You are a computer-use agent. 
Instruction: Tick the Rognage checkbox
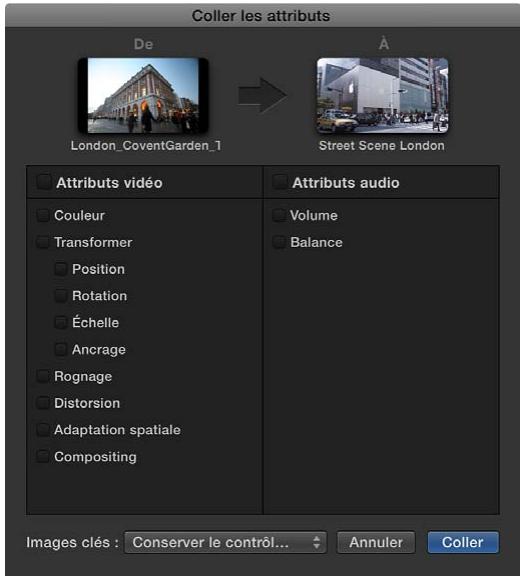pos(43,376)
